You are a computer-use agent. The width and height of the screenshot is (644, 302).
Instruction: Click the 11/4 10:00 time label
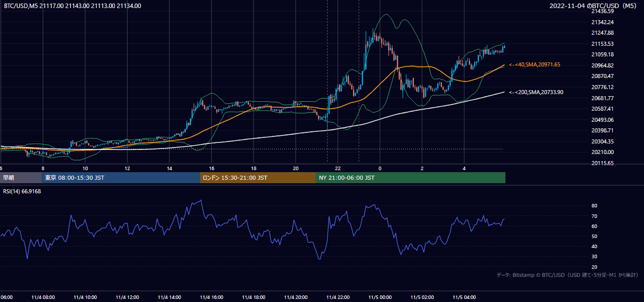pos(85,297)
